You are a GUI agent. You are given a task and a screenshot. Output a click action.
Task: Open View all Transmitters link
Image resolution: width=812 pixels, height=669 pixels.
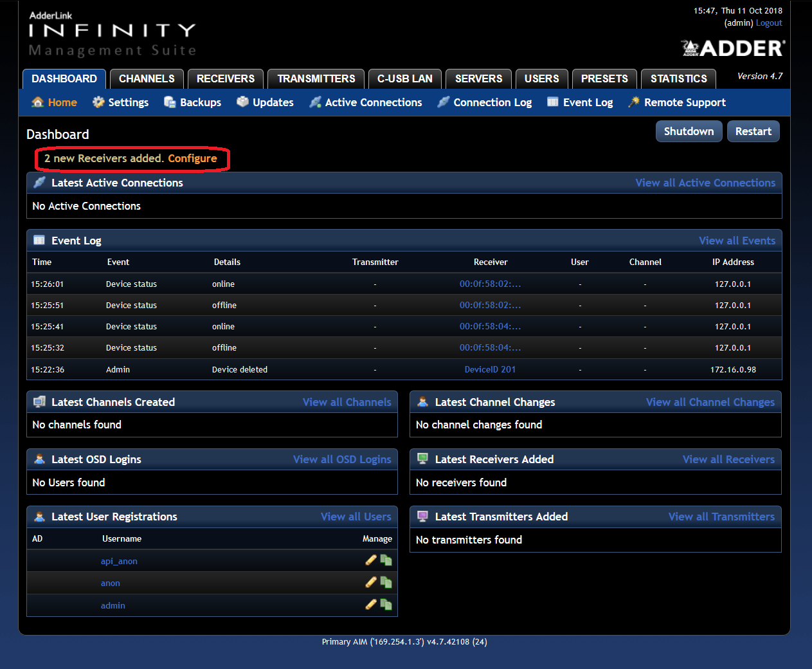click(721, 517)
